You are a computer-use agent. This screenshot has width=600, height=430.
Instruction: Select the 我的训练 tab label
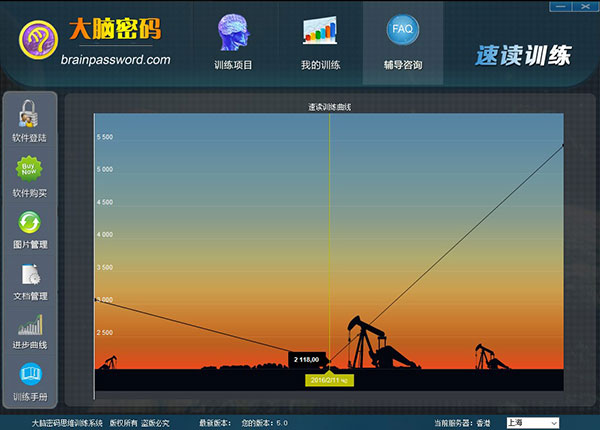321,65
